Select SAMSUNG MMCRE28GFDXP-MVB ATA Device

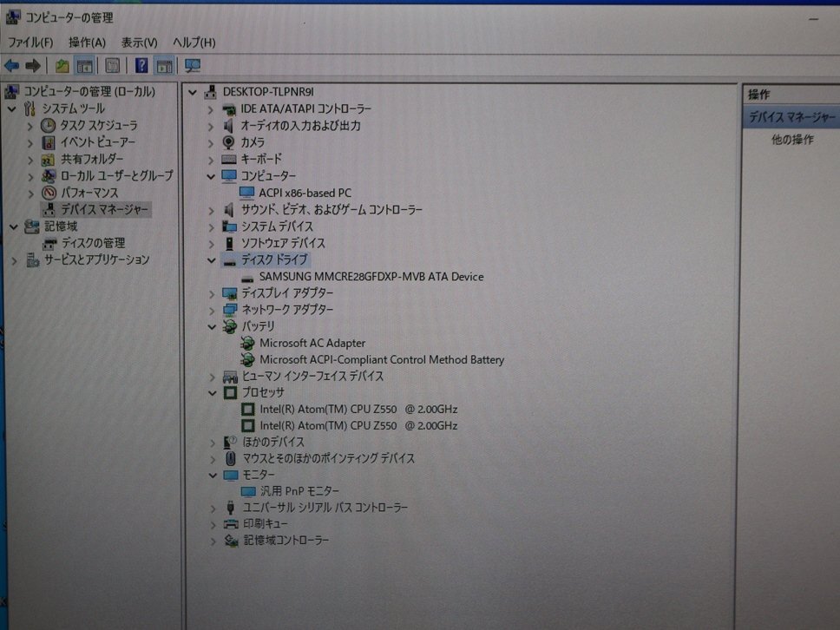(x=371, y=277)
